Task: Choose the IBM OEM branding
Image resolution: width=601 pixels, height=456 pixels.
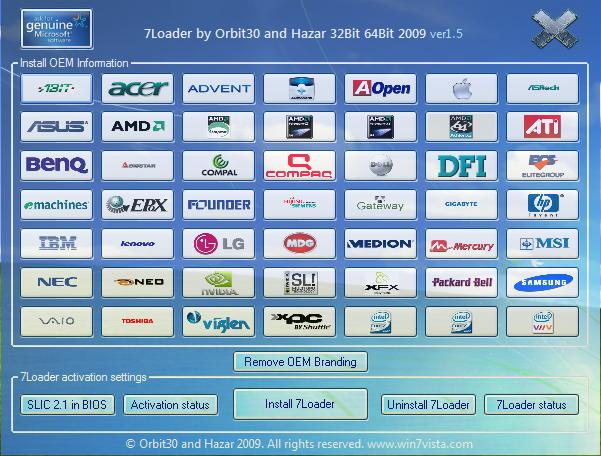Action: pos(56,244)
